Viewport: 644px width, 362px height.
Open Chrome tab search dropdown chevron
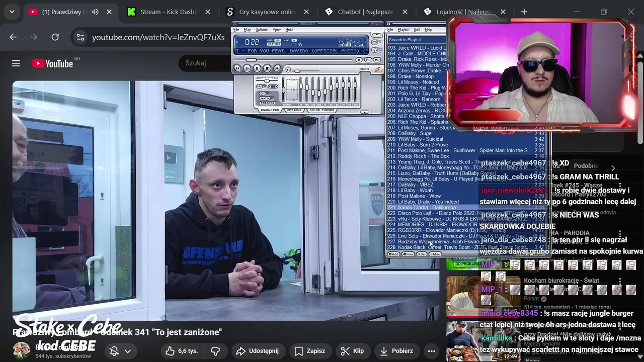(12, 12)
